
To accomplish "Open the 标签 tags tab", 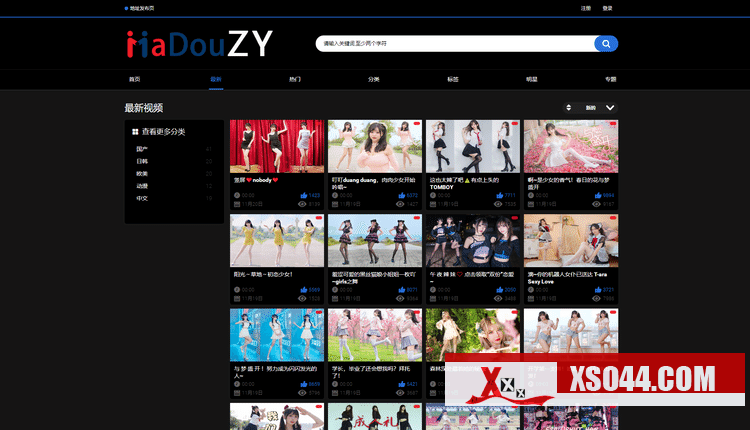I will pos(452,78).
